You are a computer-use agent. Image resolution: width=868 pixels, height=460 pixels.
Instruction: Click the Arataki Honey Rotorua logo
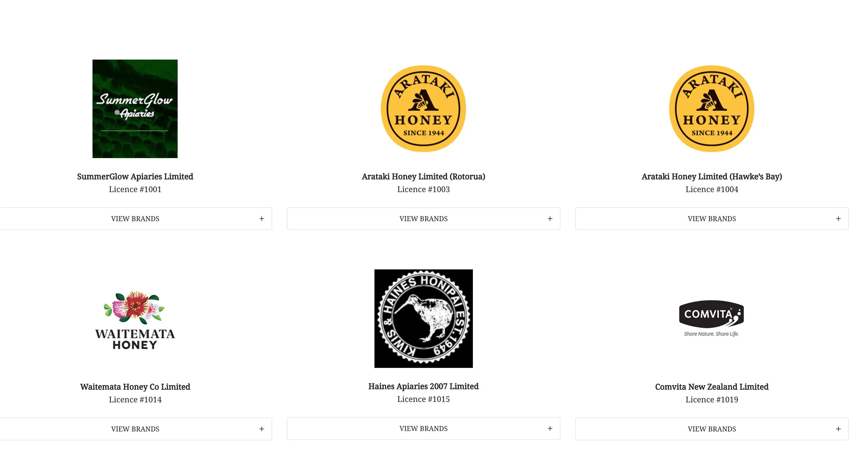pyautogui.click(x=423, y=109)
